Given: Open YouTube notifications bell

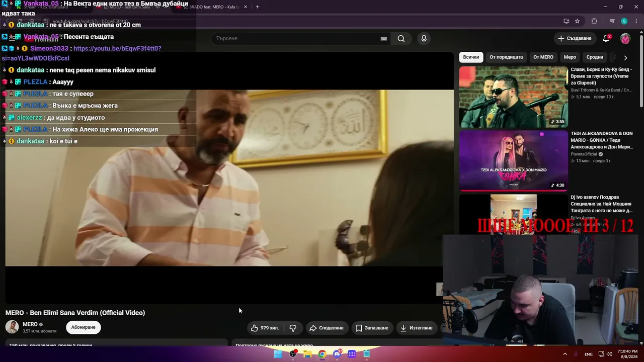Looking at the screenshot, I should click(x=607, y=38).
